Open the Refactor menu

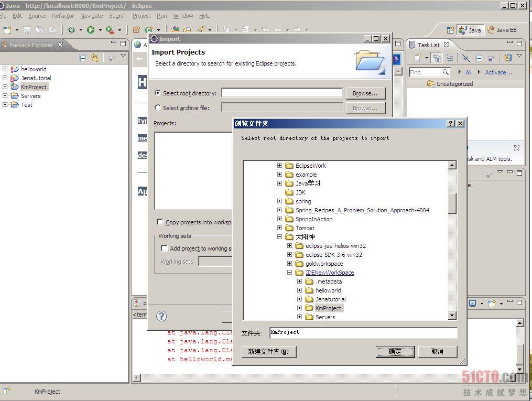tap(62, 16)
